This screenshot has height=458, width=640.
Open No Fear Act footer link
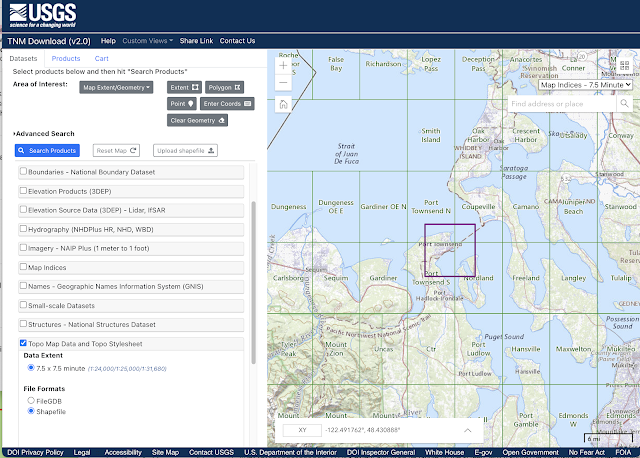click(x=587, y=452)
